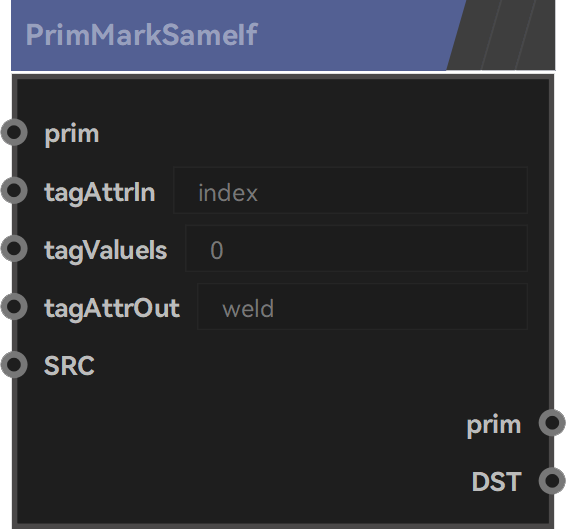Click the prim output socket
The height and width of the screenshot is (529, 566).
point(552,422)
